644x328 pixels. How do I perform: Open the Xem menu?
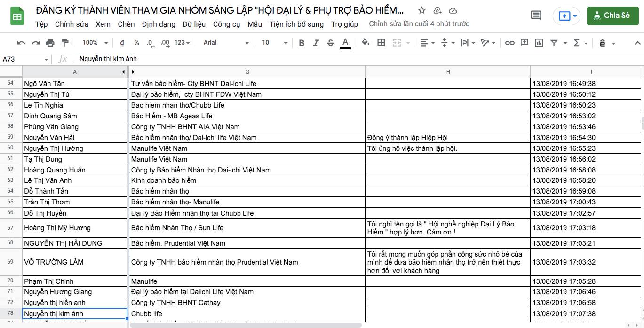(x=103, y=24)
